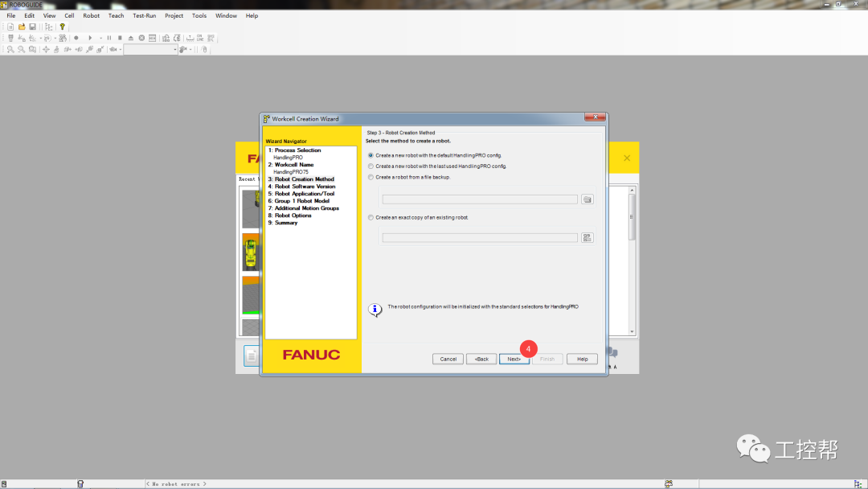This screenshot has height=489, width=868.
Task: Close the yellow FANUC start panel behind the wizard
Action: pyautogui.click(x=627, y=158)
